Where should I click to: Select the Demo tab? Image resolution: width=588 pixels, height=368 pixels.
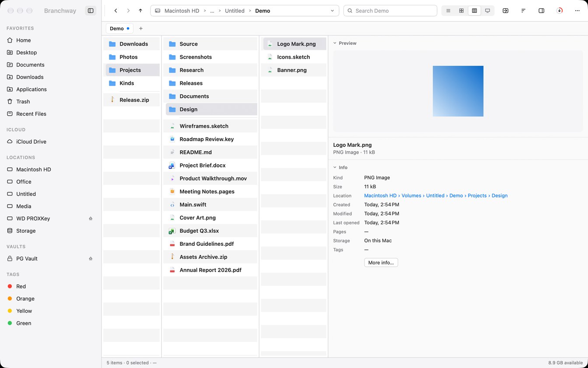click(x=119, y=28)
